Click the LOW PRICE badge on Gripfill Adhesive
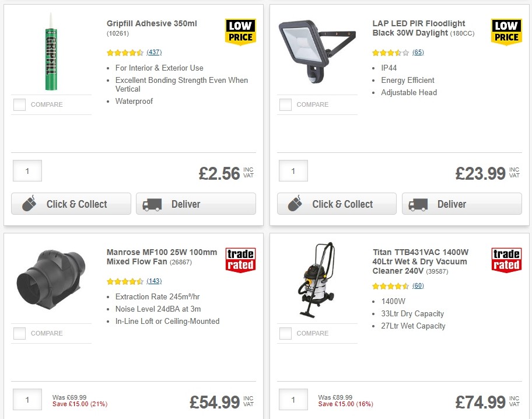Viewport: 532px width, 419px height. pos(240,32)
